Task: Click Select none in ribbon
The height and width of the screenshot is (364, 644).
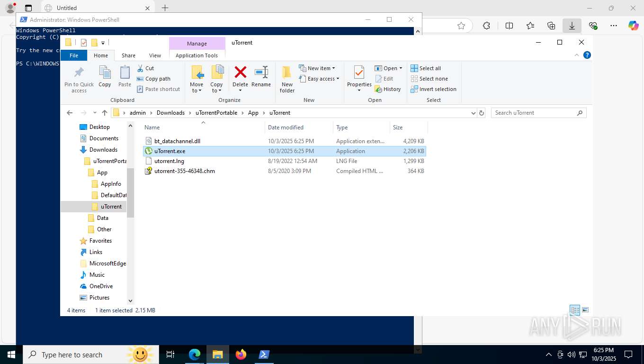Action: [429, 79]
